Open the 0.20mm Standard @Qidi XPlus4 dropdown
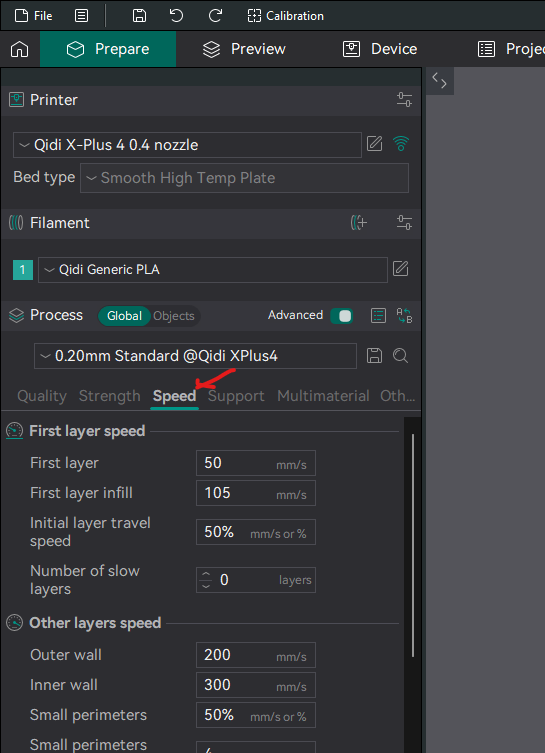This screenshot has height=753, width=545. point(195,356)
